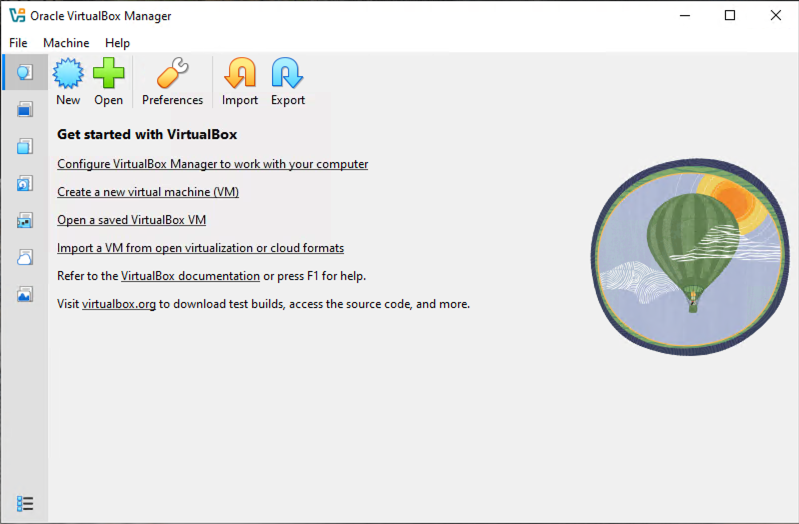Open the Media disk icon in sidebar
799x524 pixels.
(x=24, y=184)
